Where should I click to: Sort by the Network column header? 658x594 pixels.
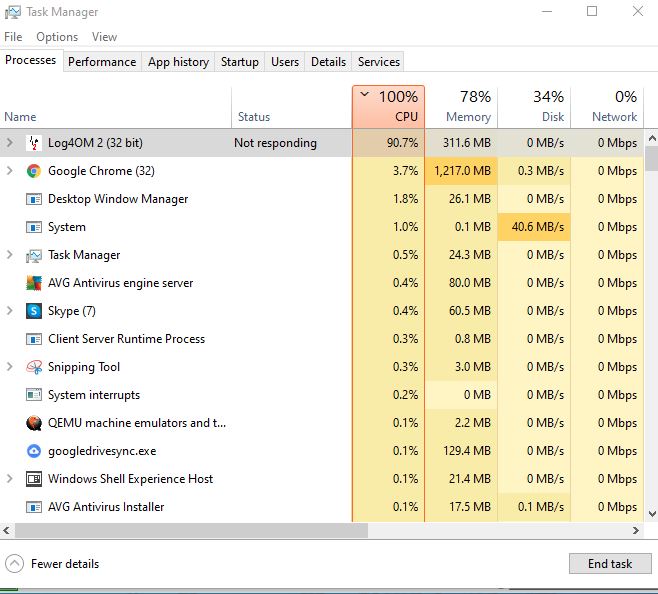click(607, 107)
